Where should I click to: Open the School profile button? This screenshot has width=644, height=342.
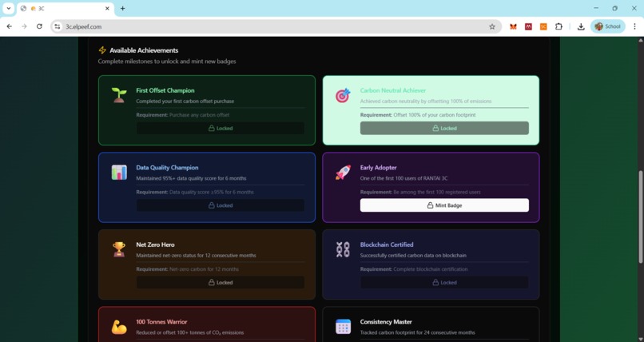(608, 26)
